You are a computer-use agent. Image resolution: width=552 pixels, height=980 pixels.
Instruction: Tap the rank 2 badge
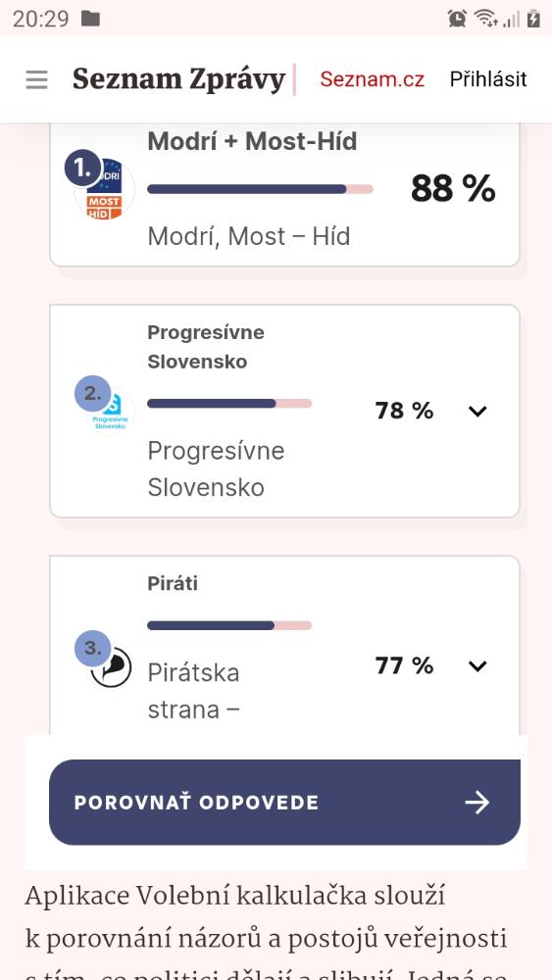click(92, 394)
